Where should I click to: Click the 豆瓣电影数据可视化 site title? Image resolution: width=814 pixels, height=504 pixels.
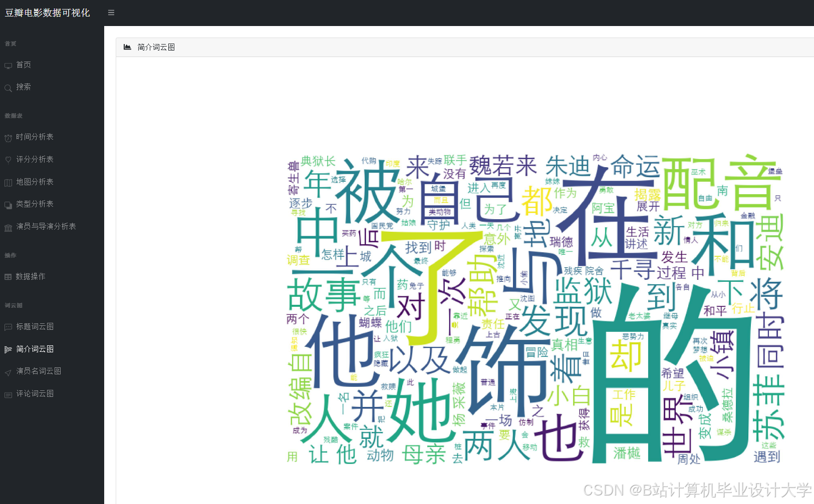point(48,13)
